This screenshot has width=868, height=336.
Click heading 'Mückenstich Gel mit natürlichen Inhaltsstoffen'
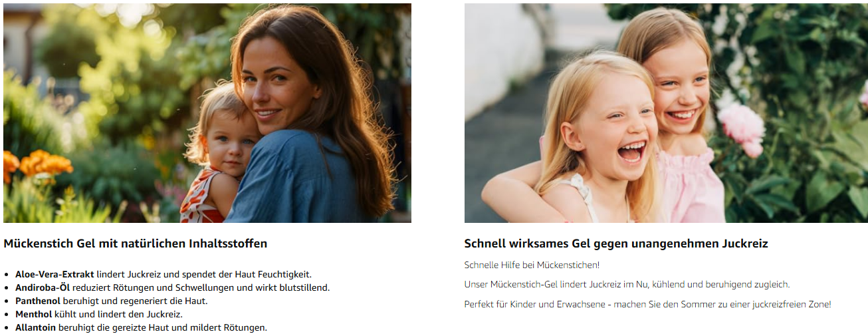pyautogui.click(x=136, y=244)
